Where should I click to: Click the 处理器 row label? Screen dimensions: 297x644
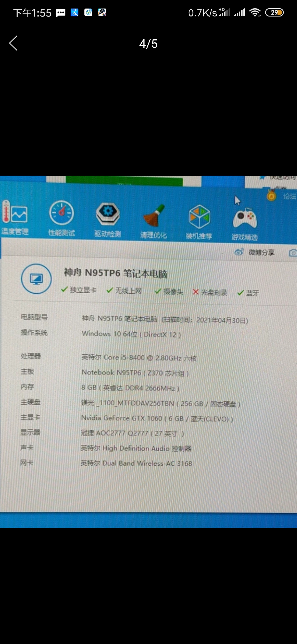(x=31, y=356)
